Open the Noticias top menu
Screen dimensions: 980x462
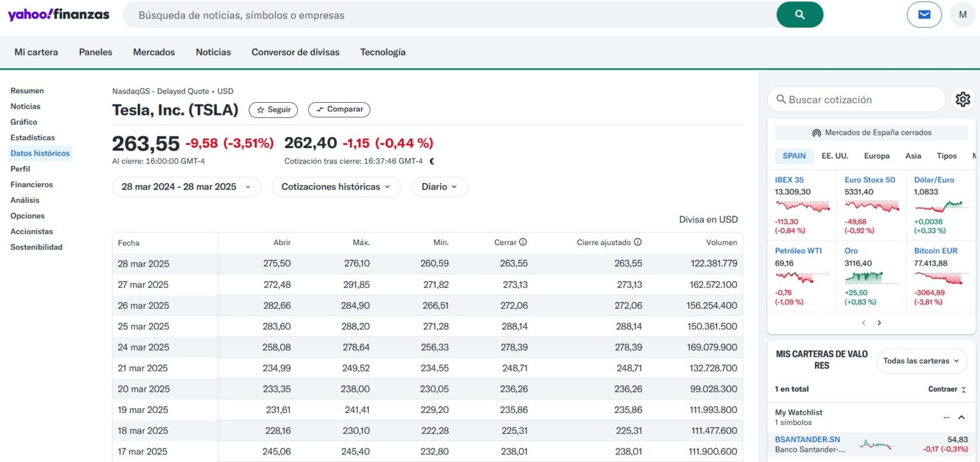[213, 52]
